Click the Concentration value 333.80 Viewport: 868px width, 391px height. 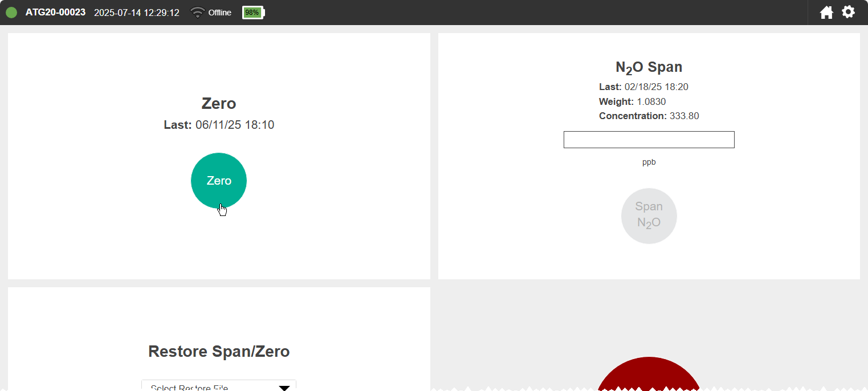point(684,116)
